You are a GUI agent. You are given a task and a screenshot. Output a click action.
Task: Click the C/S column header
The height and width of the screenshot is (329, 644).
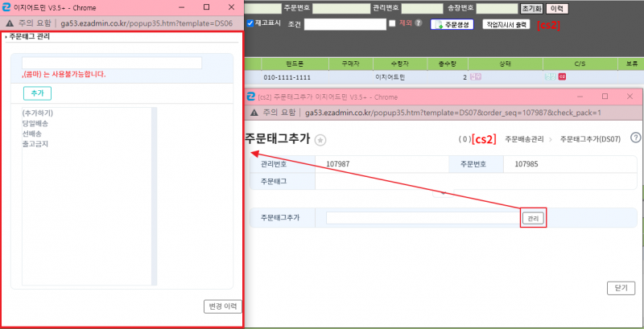click(580, 64)
